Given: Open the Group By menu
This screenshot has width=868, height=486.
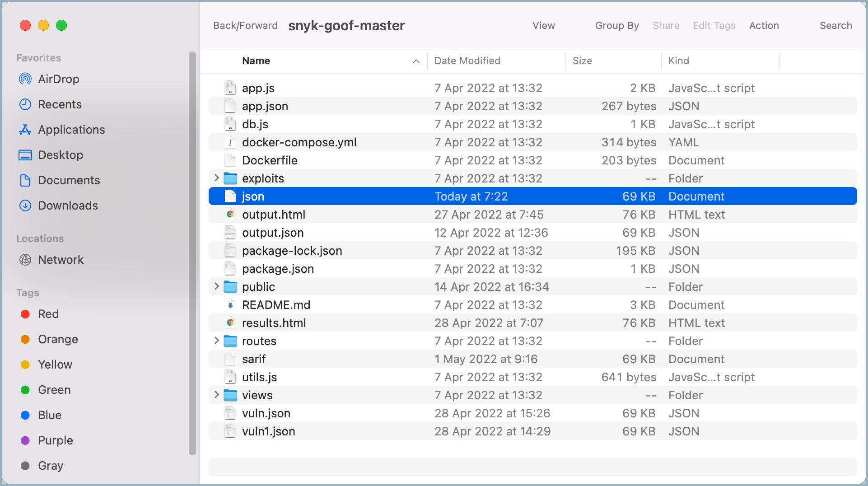Looking at the screenshot, I should pyautogui.click(x=616, y=25).
